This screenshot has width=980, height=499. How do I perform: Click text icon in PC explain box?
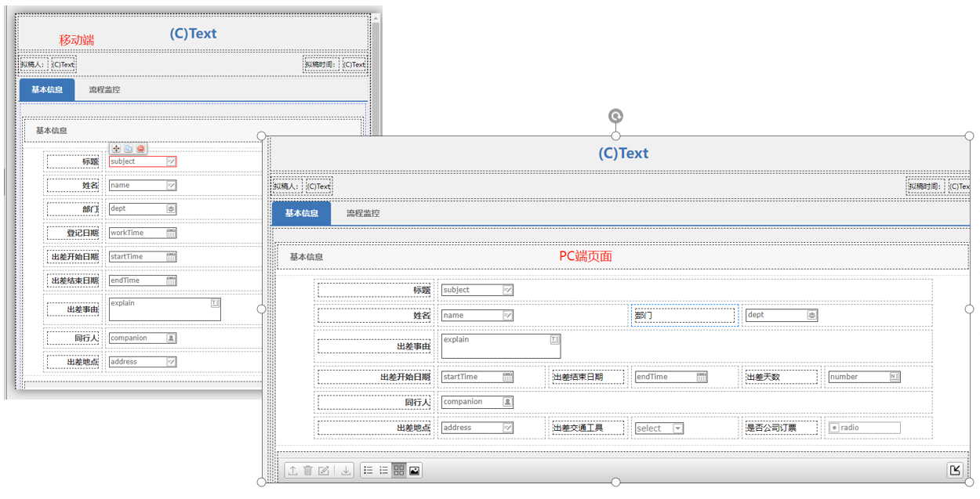click(x=555, y=340)
